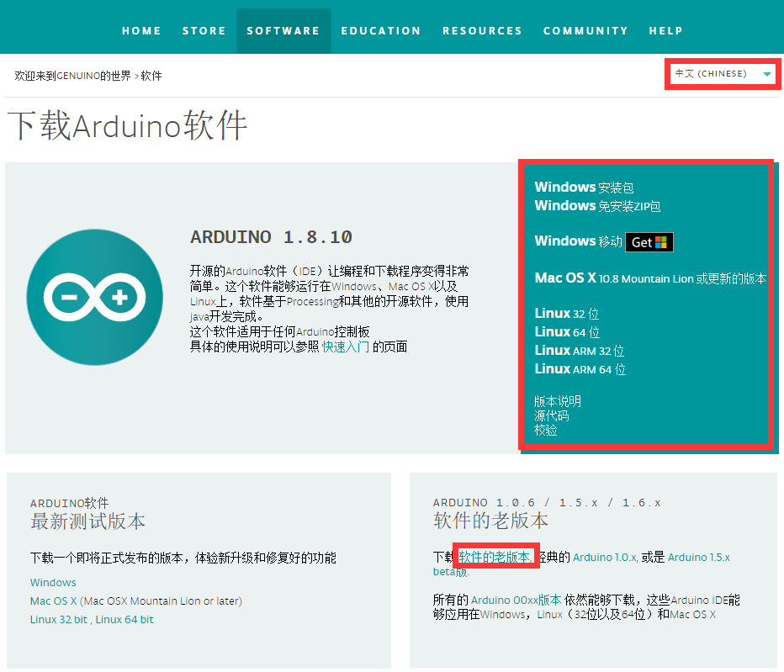Click the 软件的老版本 link in the paragraph

tap(495, 557)
